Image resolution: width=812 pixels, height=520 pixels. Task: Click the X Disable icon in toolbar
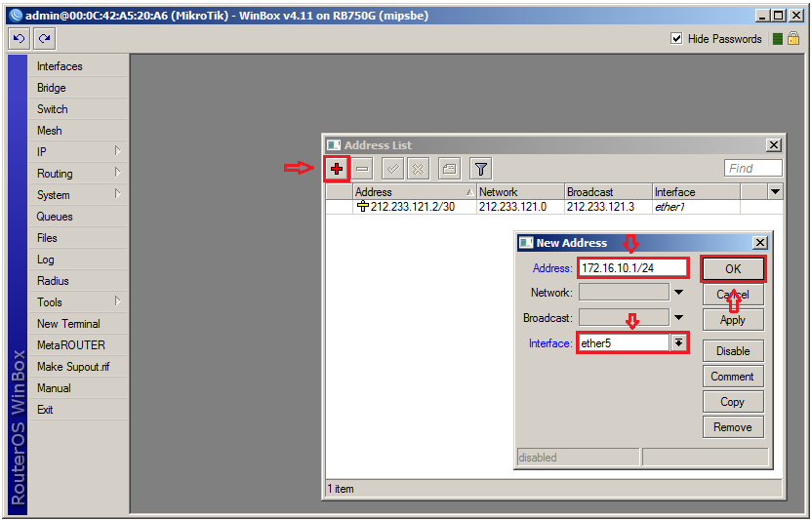(x=419, y=169)
